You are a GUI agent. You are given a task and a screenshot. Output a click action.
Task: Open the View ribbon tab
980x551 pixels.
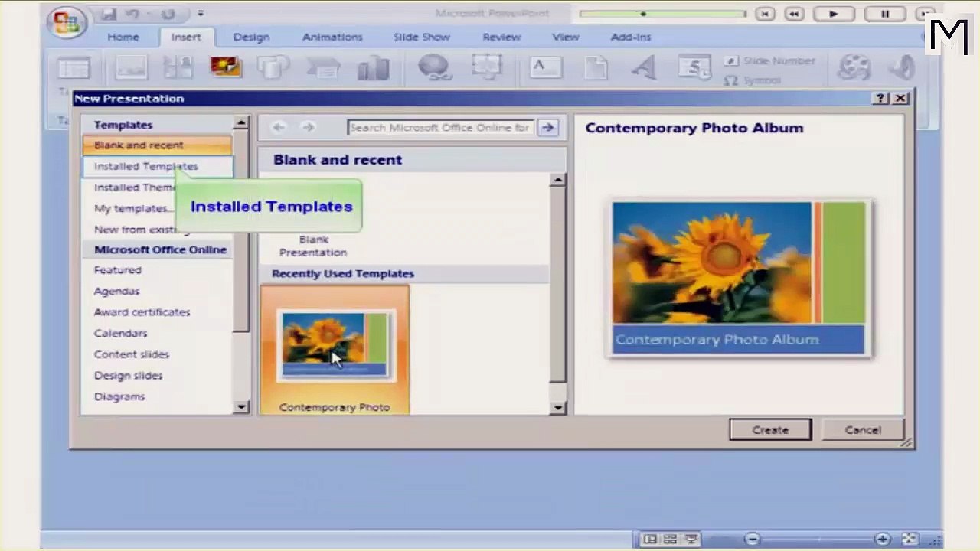[566, 37]
